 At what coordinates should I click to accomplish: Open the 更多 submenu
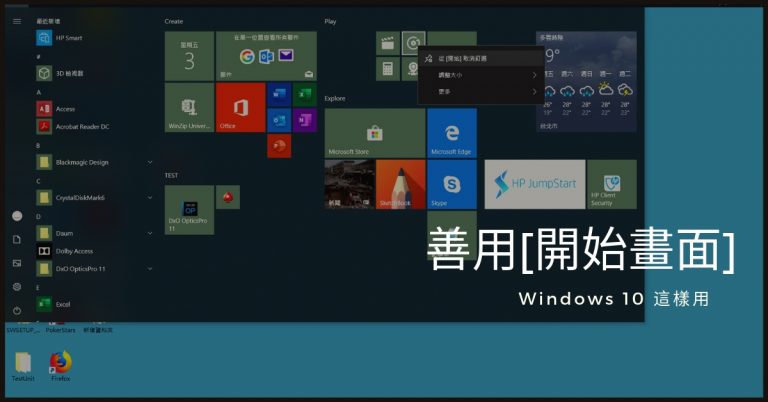click(x=481, y=92)
